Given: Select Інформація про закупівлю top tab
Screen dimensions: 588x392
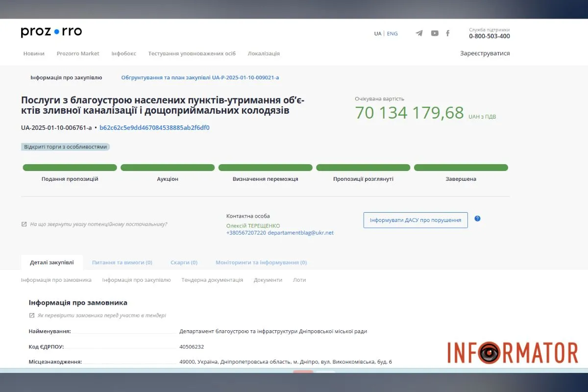Looking at the screenshot, I should [x=66, y=77].
